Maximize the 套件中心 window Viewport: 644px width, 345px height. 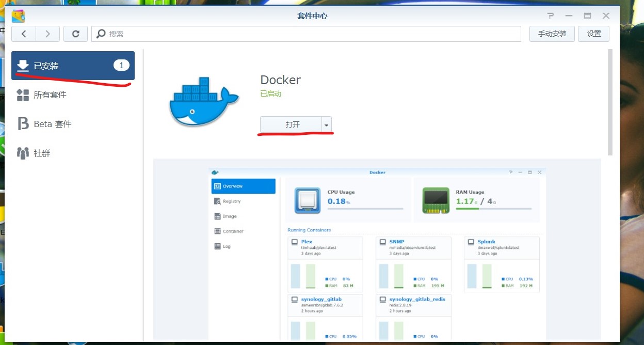click(587, 16)
